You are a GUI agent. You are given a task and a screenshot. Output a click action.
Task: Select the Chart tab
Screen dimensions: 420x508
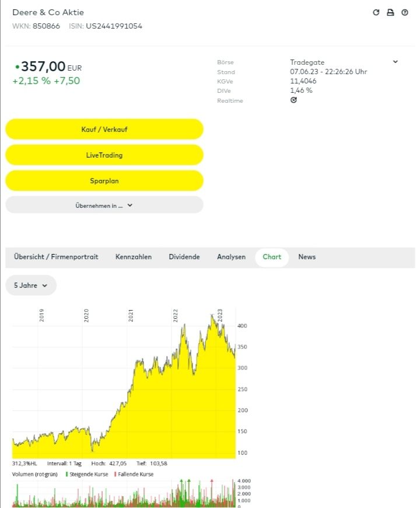pyautogui.click(x=272, y=257)
